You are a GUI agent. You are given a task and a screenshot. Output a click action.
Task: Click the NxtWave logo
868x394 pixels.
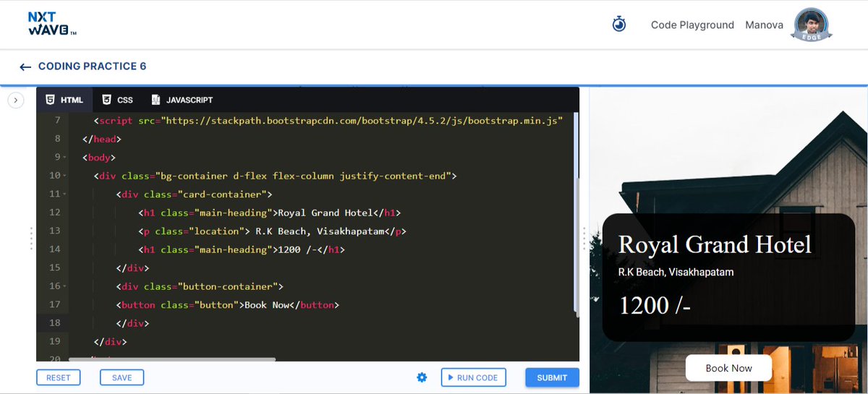(x=52, y=24)
